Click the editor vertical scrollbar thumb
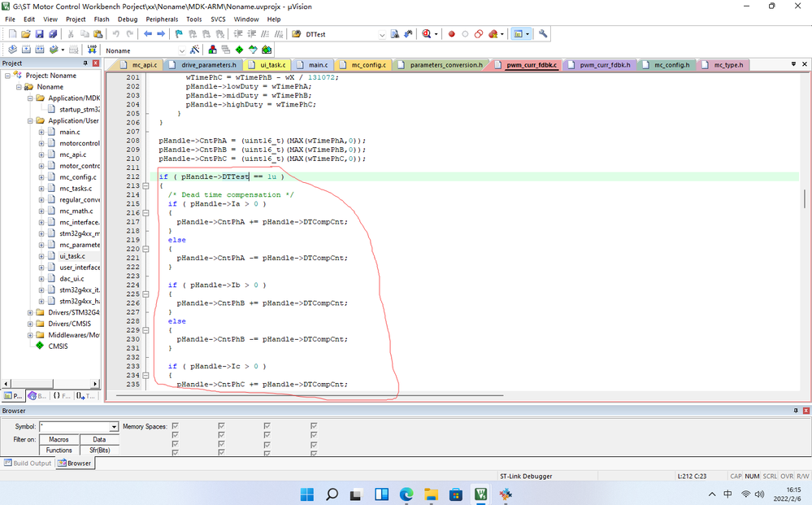812x505 pixels. click(804, 199)
